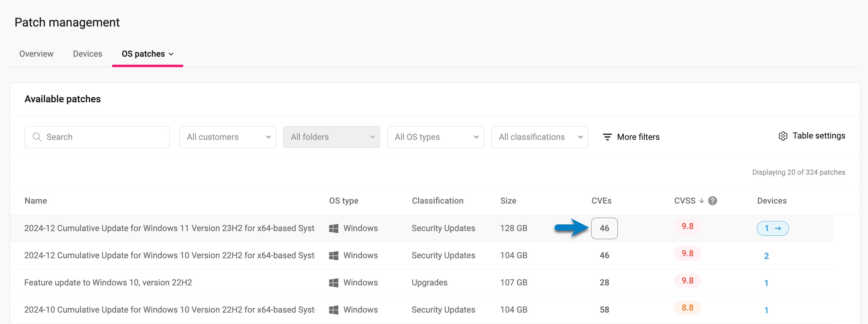Switch to the Overview tab
Screen dimensions: 868x324
(36, 54)
